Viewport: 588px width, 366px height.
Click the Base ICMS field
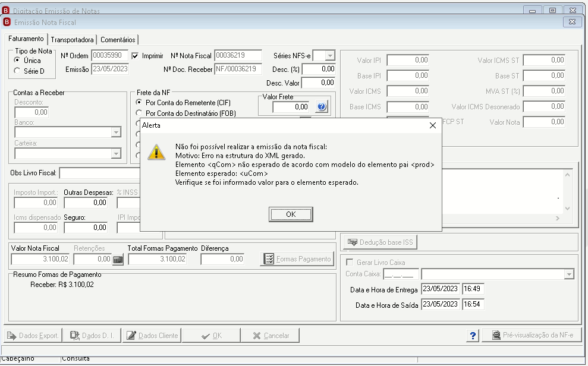[x=408, y=107]
